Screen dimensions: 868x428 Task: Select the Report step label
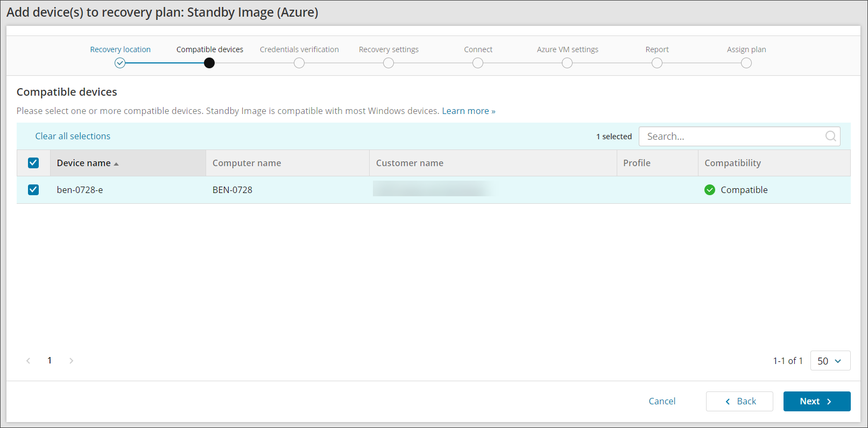[657, 49]
